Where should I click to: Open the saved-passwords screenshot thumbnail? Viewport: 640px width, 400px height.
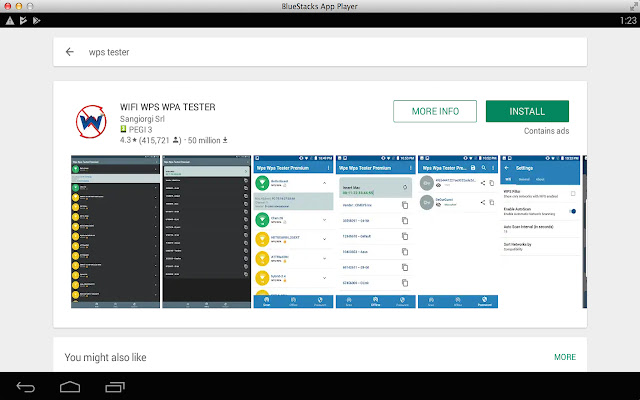click(458, 231)
